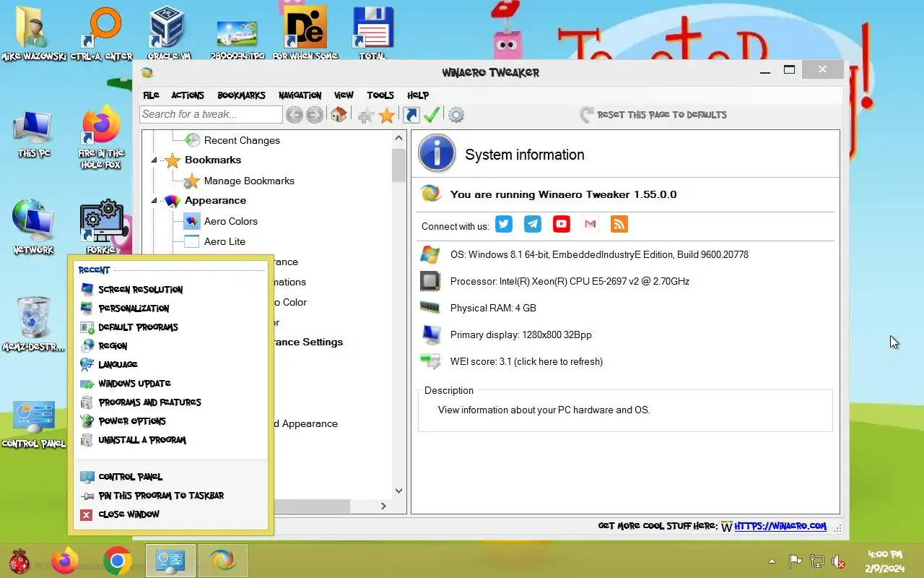Click the Search for a tweak field

[x=211, y=114]
